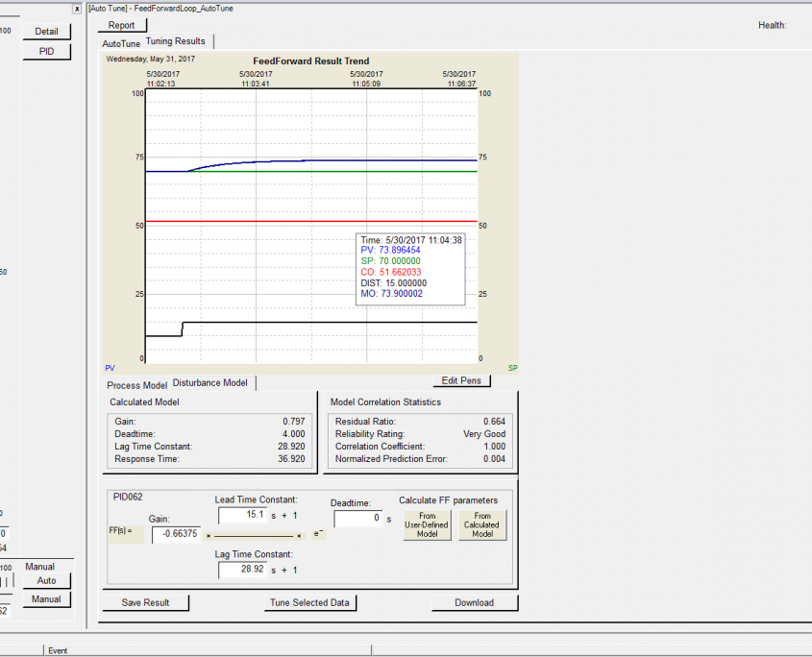The image size is (812, 657).
Task: Calculate FF parameters from Calculated Model
Action: (x=481, y=524)
